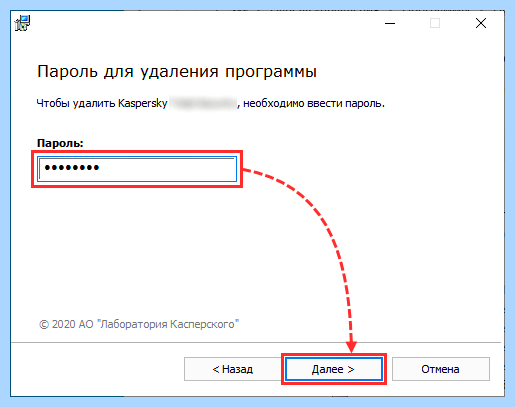Click the installer icon in the title bar
Screen dimensions: 515x407
pos(22,23)
